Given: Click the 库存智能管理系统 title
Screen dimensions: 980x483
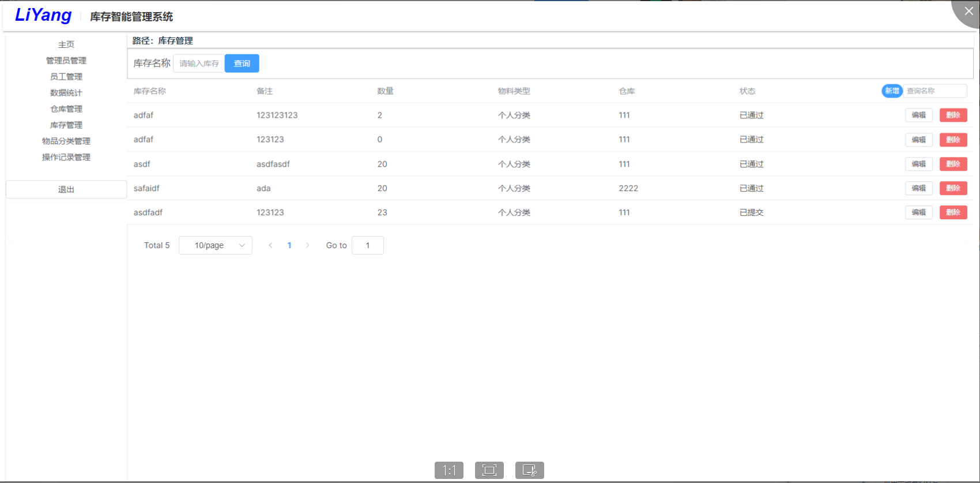Looking at the screenshot, I should pyautogui.click(x=131, y=17).
